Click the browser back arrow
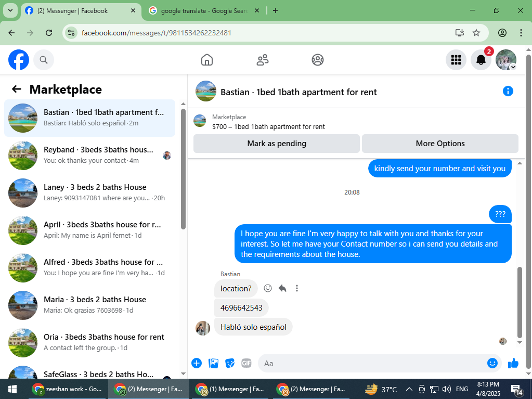The image size is (532, 399). click(x=11, y=33)
